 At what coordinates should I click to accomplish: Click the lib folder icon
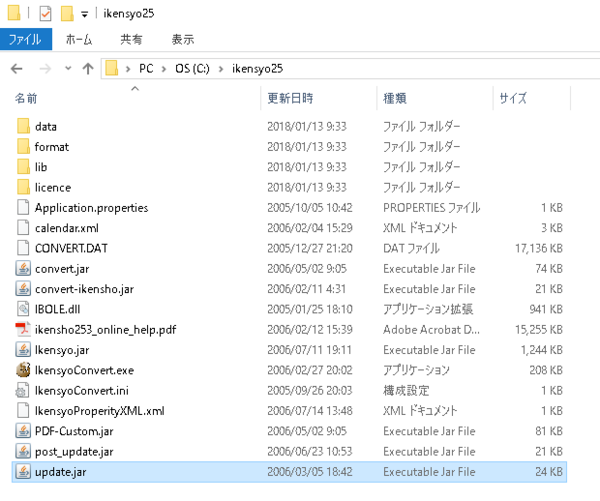23,167
